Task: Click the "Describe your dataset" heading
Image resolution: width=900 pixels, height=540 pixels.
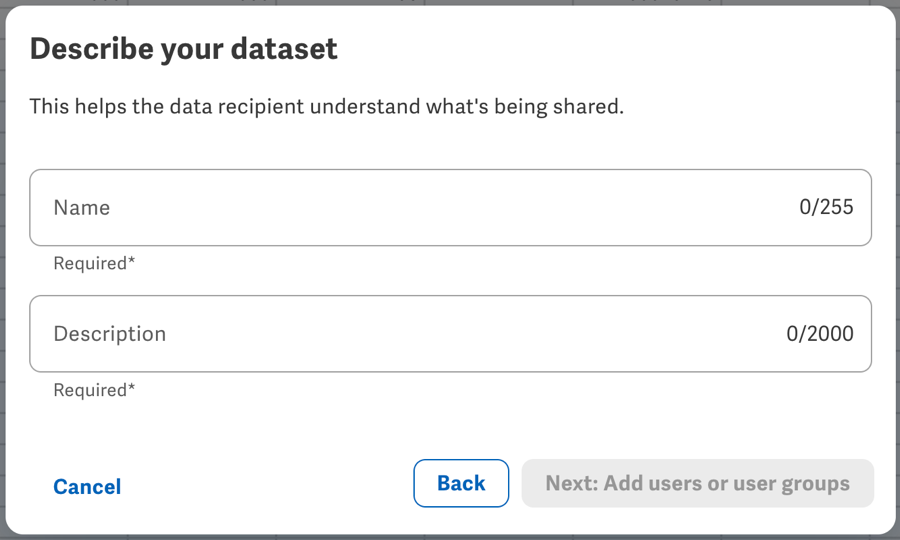Action: point(184,49)
